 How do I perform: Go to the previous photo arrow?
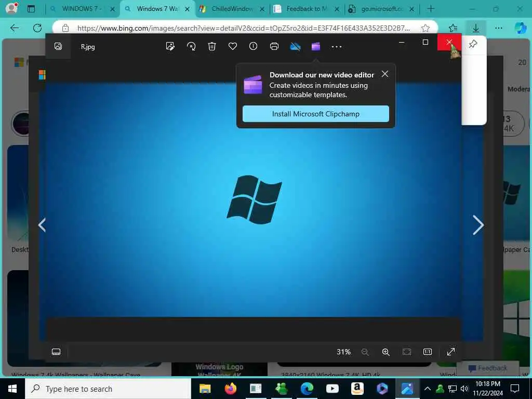(x=42, y=225)
